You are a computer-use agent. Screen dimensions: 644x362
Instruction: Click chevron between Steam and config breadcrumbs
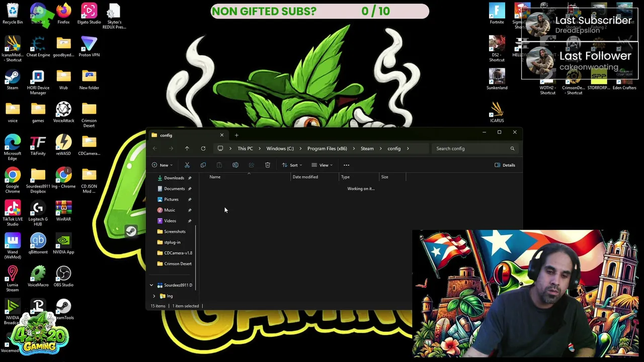[380, 148]
